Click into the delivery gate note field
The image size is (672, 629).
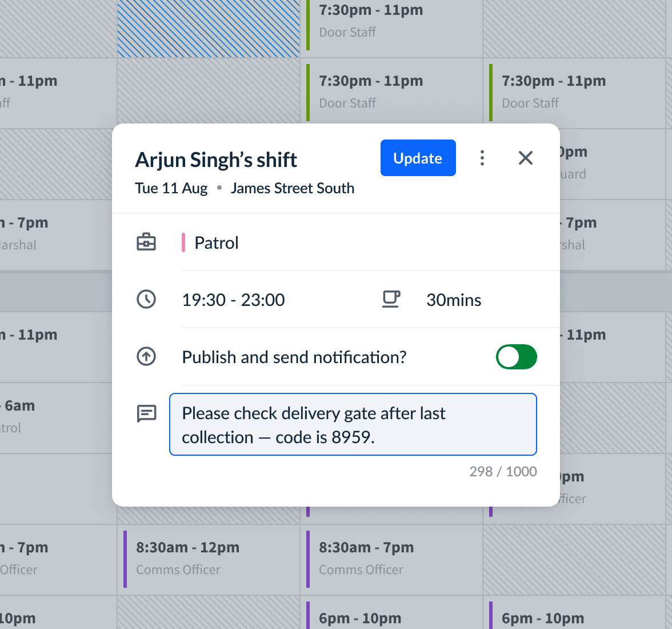tap(353, 424)
